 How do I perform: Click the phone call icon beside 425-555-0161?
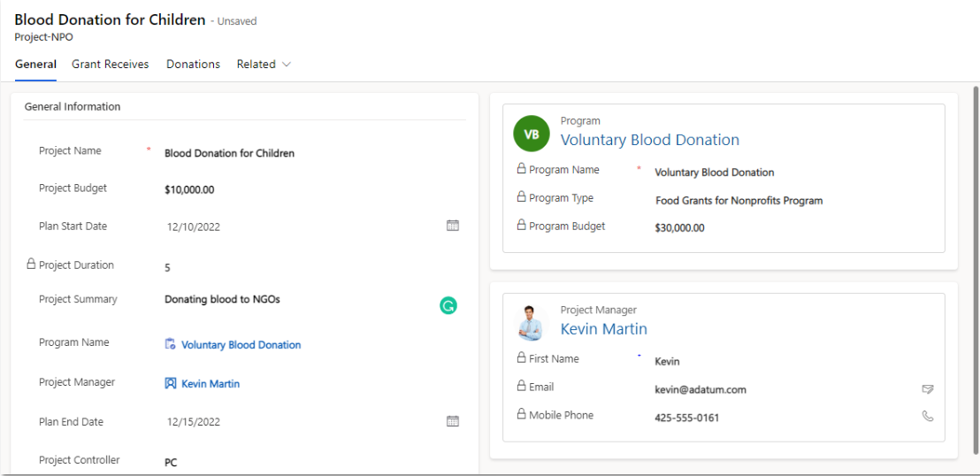click(927, 416)
